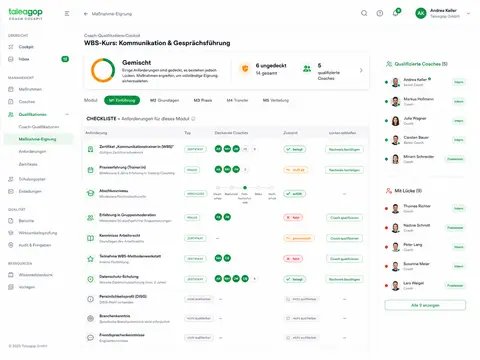The width and height of the screenshot is (480, 360).
Task: Switch to the M3 Praxis tab
Action: [x=203, y=100]
